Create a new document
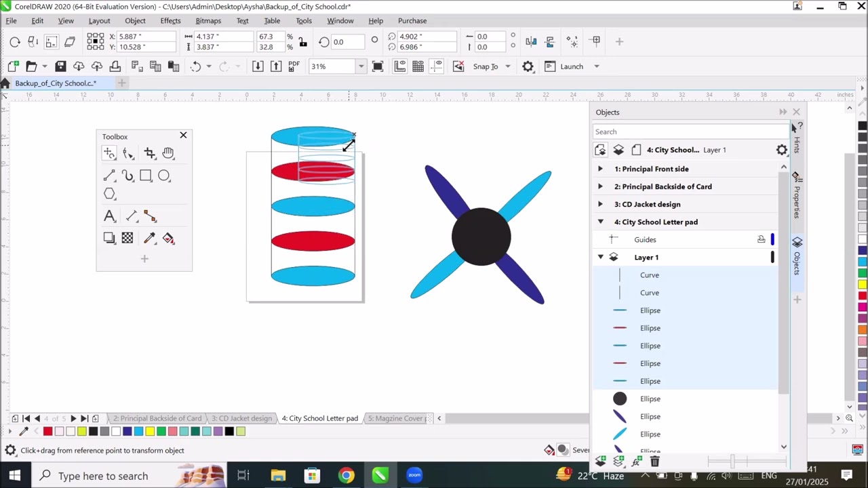868x488 pixels. tap(13, 66)
